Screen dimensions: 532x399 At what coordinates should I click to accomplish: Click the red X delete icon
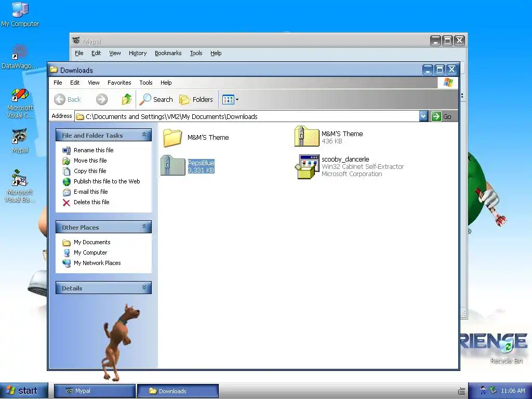[66, 203]
